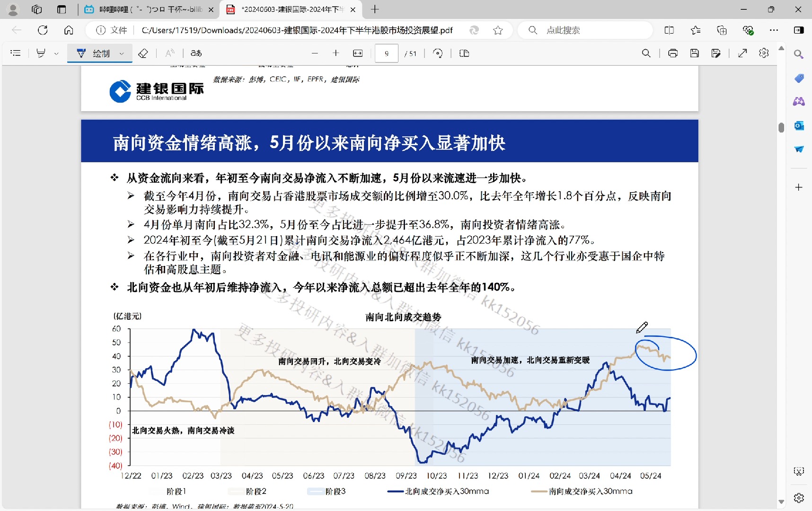This screenshot has width=812, height=511.
Task: Open a new browser tab
Action: pos(375,9)
